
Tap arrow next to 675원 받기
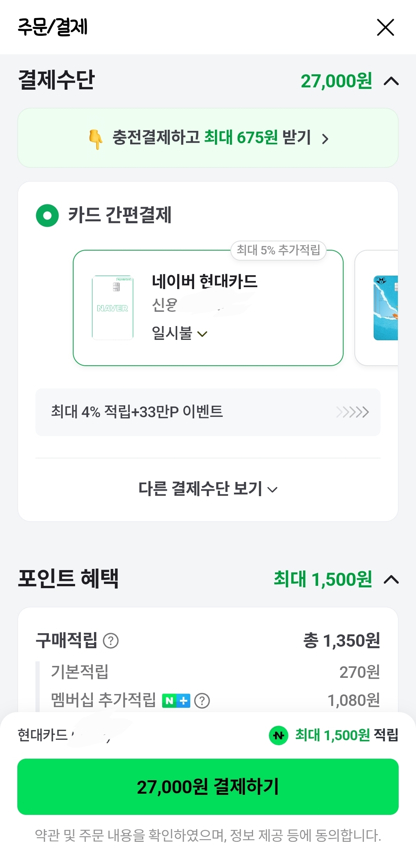coord(325,139)
